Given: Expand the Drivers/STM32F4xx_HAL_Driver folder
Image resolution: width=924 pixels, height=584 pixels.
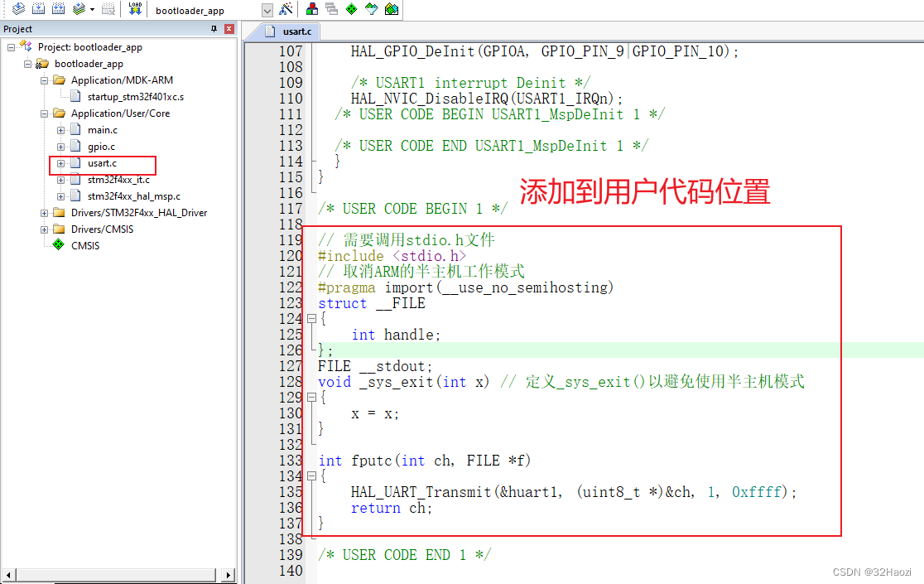Looking at the screenshot, I should [44, 213].
